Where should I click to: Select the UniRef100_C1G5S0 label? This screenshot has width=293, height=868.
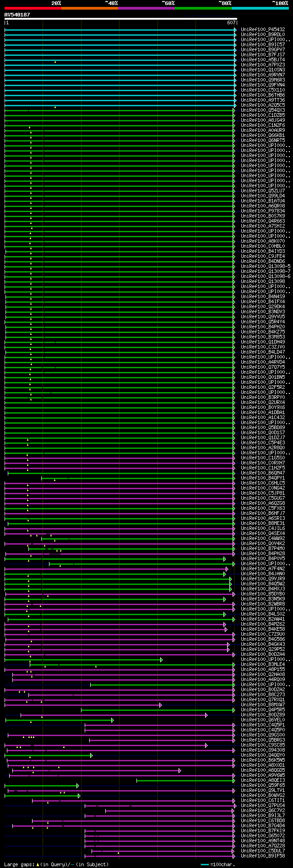coord(263,458)
